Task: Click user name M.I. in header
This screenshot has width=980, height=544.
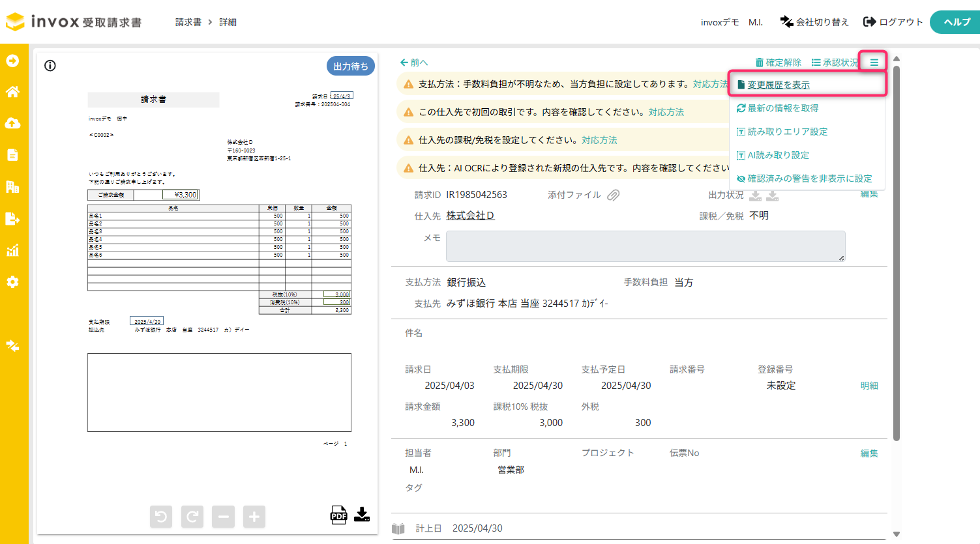Action: 756,22
